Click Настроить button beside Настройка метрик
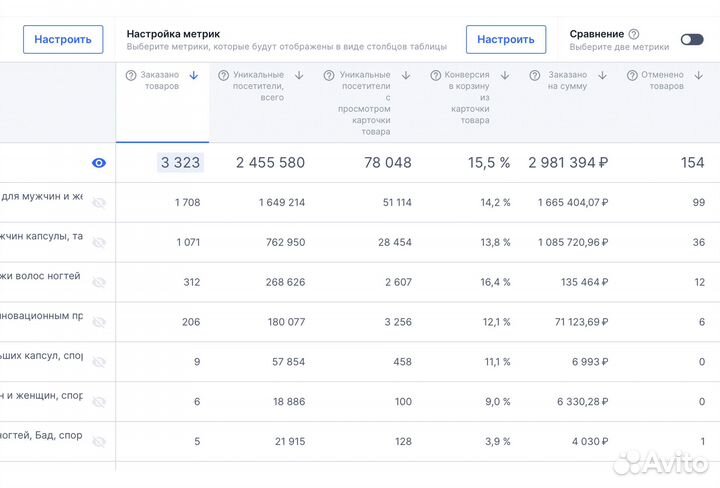This screenshot has height=488, width=720. (505, 39)
